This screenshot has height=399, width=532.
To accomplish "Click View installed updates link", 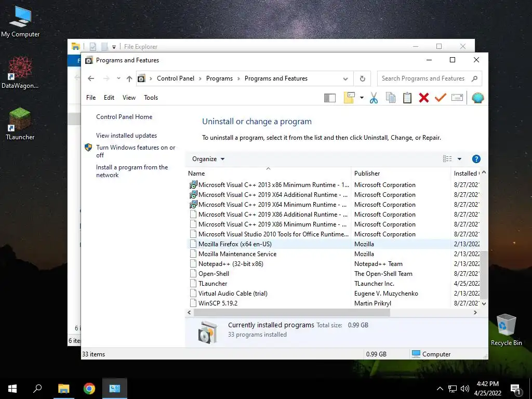I will click(127, 136).
